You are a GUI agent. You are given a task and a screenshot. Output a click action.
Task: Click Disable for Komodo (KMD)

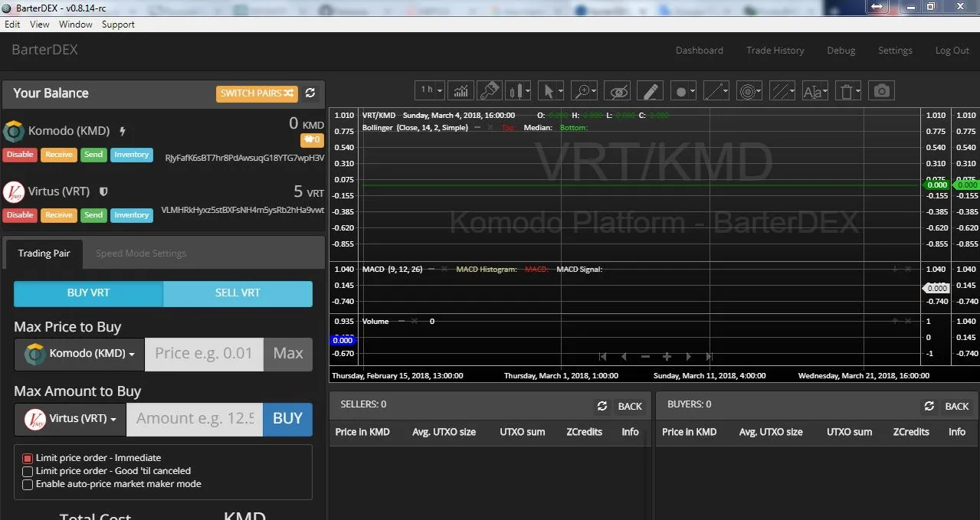[x=20, y=155]
